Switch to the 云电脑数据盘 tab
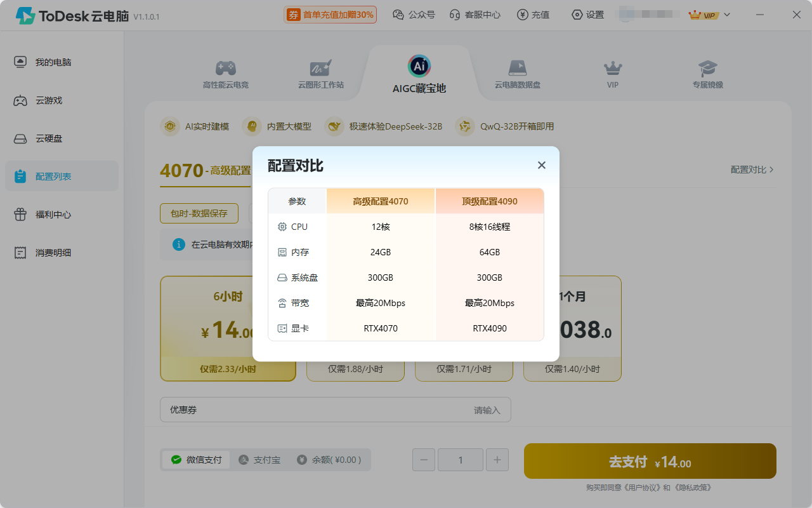Image resolution: width=812 pixels, height=508 pixels. (518, 74)
